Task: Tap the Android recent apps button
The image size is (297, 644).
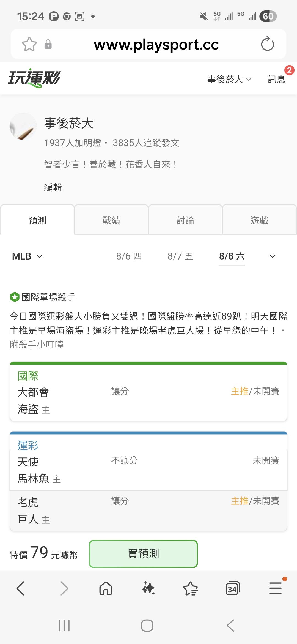Action: [x=64, y=626]
